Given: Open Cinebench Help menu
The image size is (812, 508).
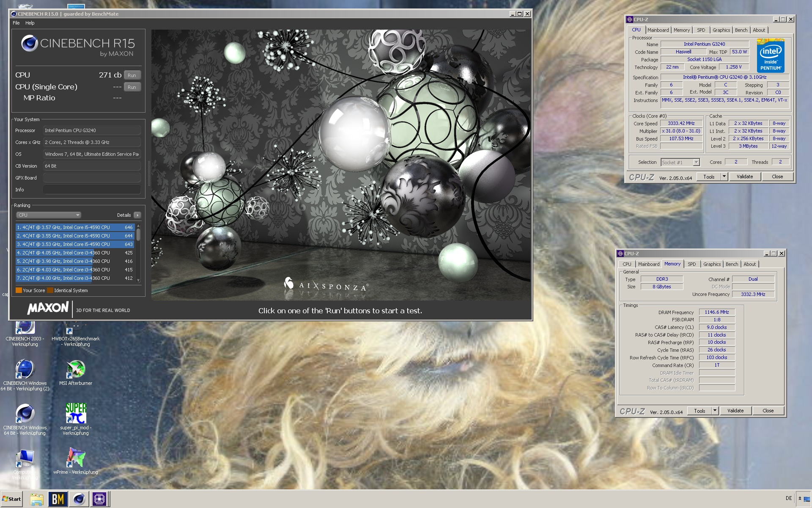Looking at the screenshot, I should [x=30, y=23].
